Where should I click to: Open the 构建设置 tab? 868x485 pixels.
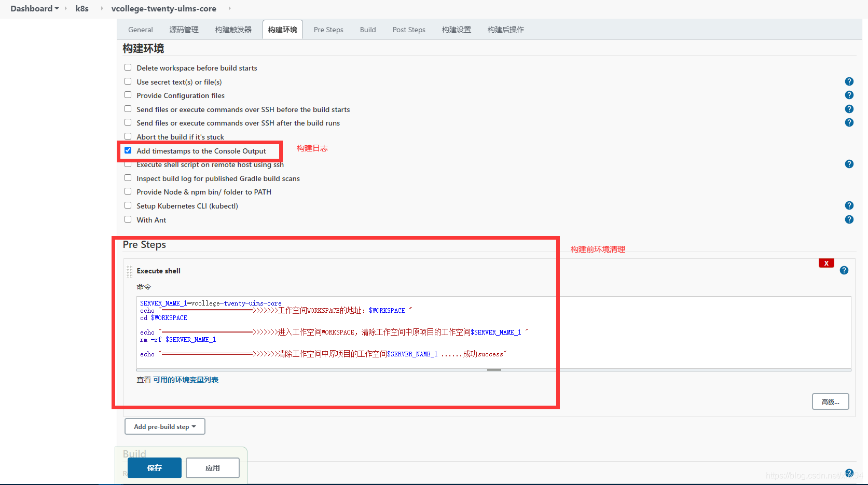(457, 30)
